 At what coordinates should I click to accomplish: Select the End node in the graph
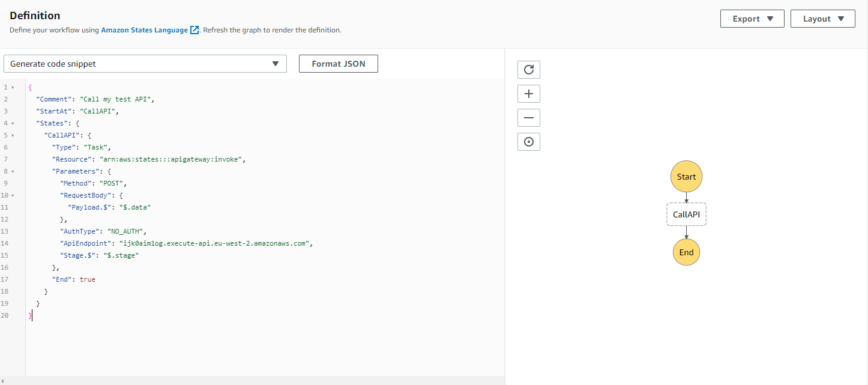(x=686, y=252)
